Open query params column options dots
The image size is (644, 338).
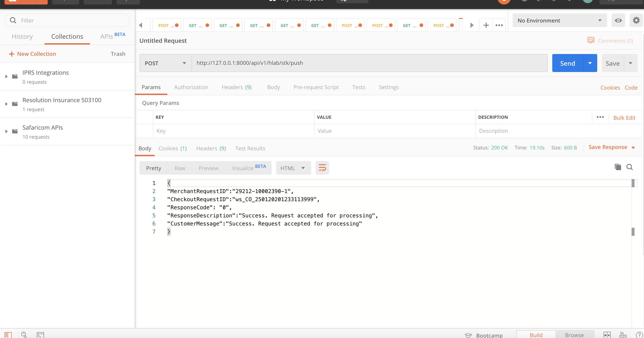(x=600, y=117)
